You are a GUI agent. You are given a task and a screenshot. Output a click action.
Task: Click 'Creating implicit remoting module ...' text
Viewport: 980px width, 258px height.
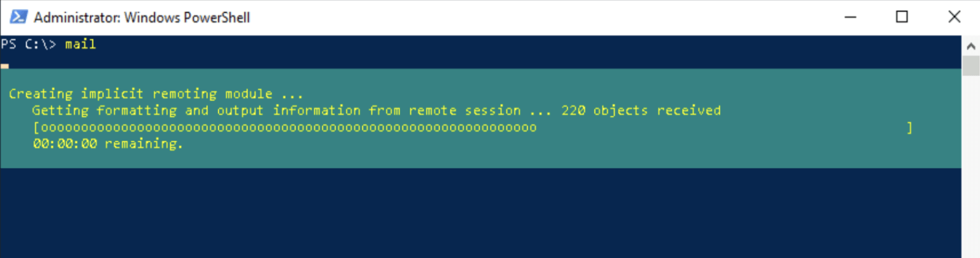tap(156, 94)
